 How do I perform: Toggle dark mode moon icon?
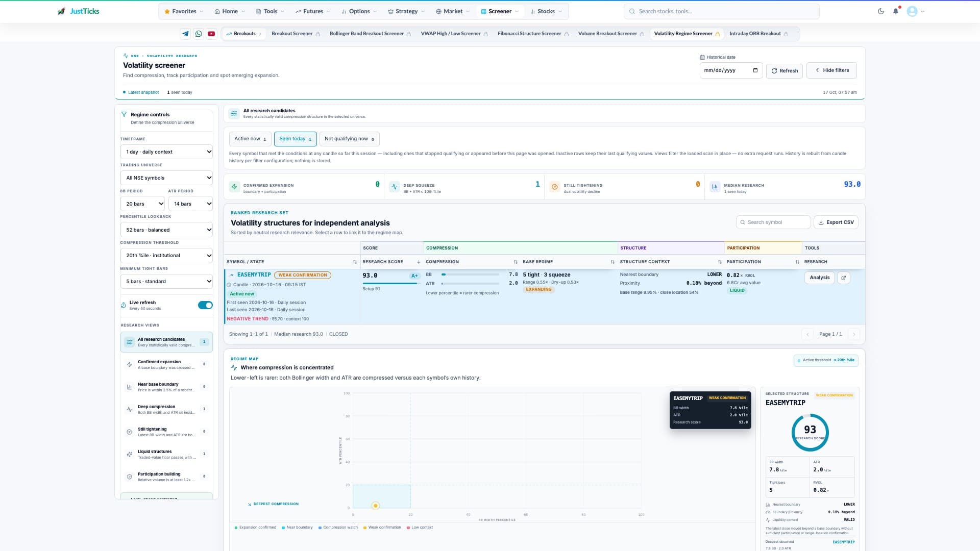click(x=881, y=11)
